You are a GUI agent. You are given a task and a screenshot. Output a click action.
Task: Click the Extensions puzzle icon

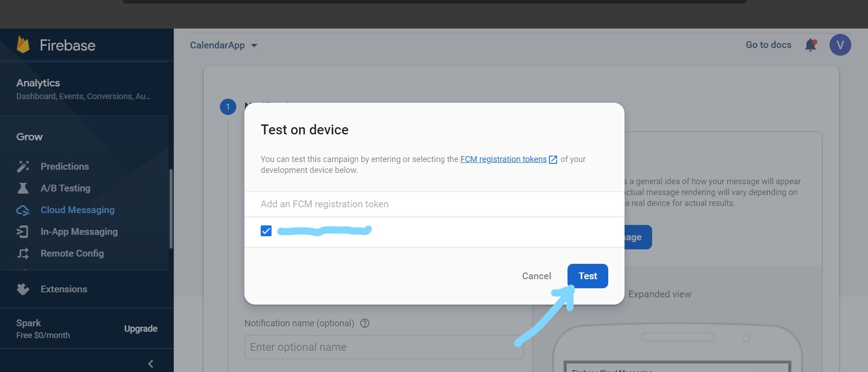click(23, 289)
